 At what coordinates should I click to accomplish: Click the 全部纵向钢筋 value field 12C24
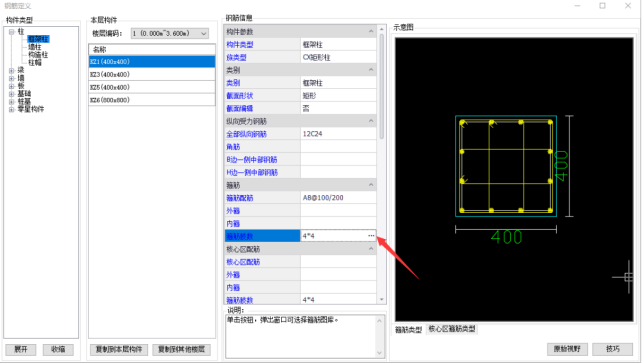(338, 134)
